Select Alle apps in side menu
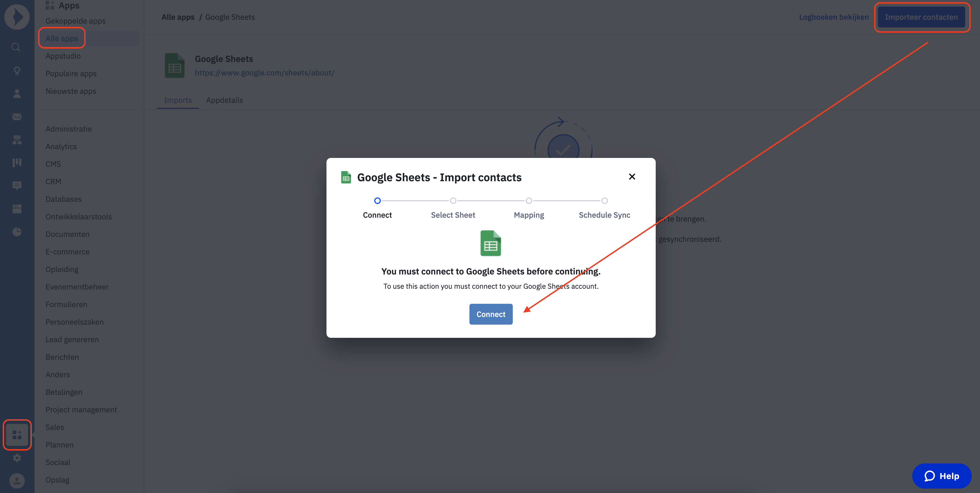The width and height of the screenshot is (980, 493). tap(62, 38)
